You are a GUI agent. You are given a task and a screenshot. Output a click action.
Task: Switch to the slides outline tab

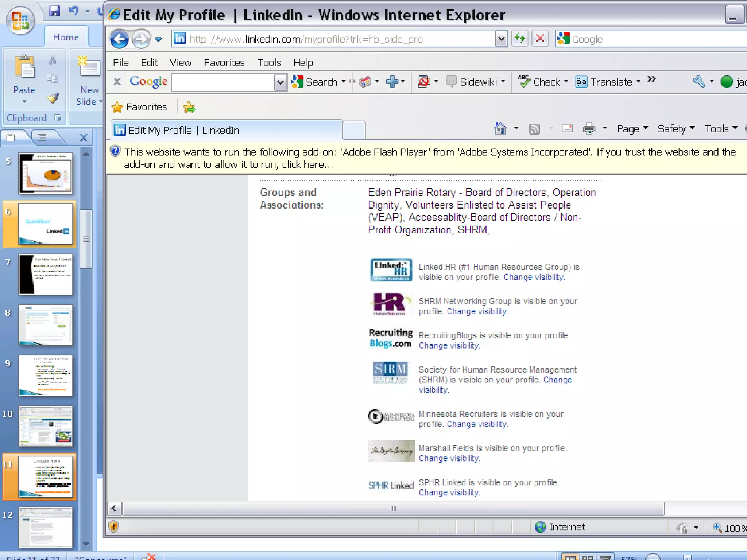[43, 137]
